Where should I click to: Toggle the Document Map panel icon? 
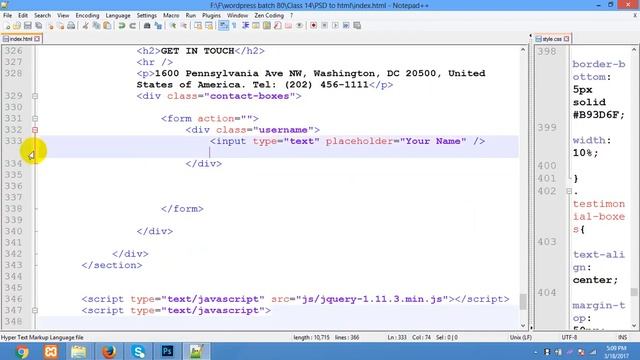(267, 26)
